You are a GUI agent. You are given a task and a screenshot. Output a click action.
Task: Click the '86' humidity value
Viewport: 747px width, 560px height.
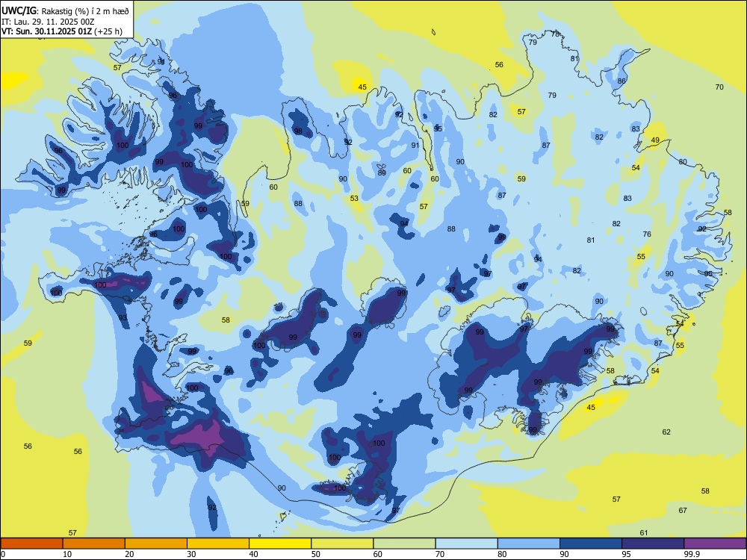[622, 81]
